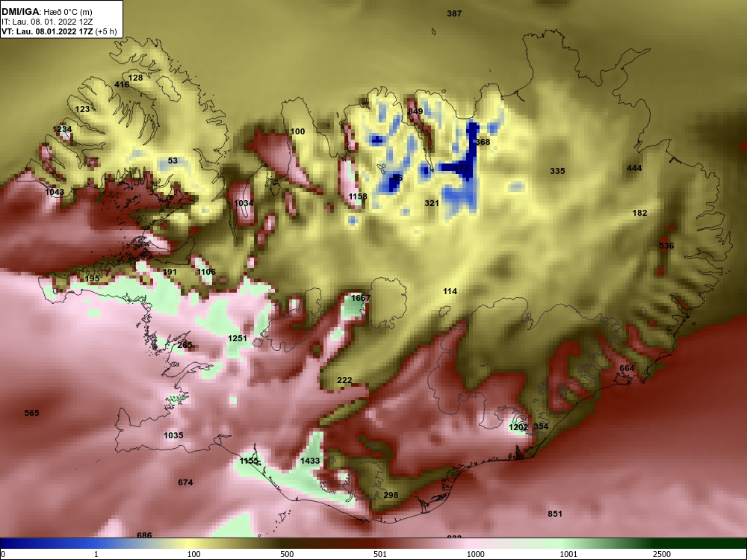Select the 1043 height label
This screenshot has width=747, height=560.
pos(55,192)
